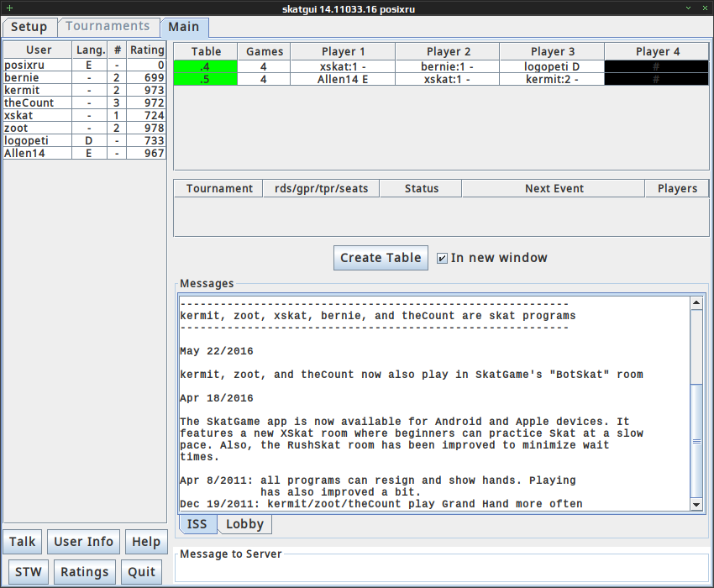Viewport: 714px width, 588px height.
Task: Select green table .5 cell
Action: (x=205, y=79)
